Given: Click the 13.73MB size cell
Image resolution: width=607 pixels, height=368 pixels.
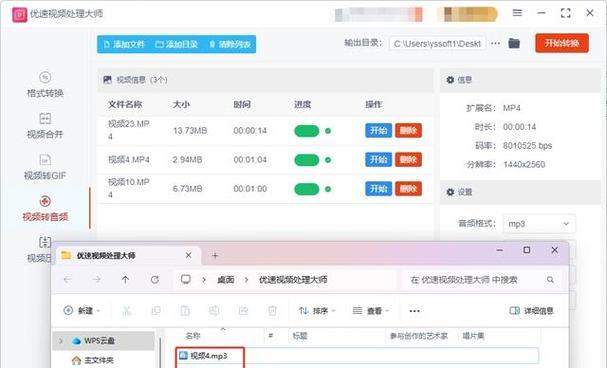Looking at the screenshot, I should 190,131.
